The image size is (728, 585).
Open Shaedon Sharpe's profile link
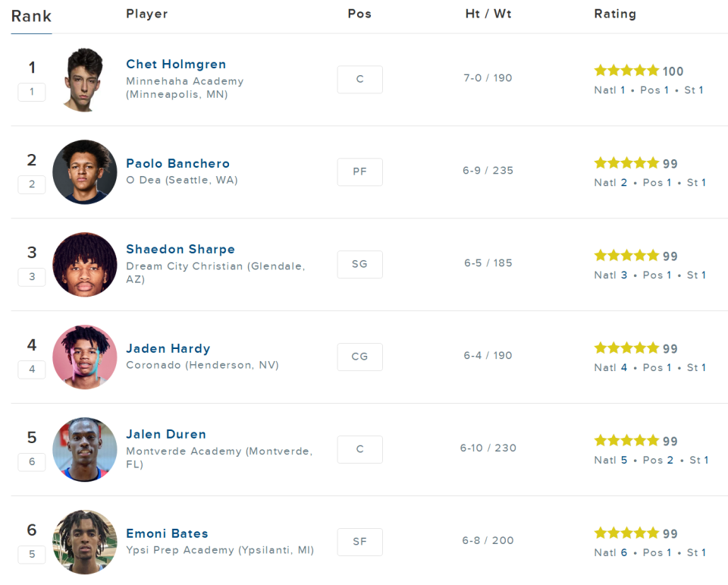[180, 250]
